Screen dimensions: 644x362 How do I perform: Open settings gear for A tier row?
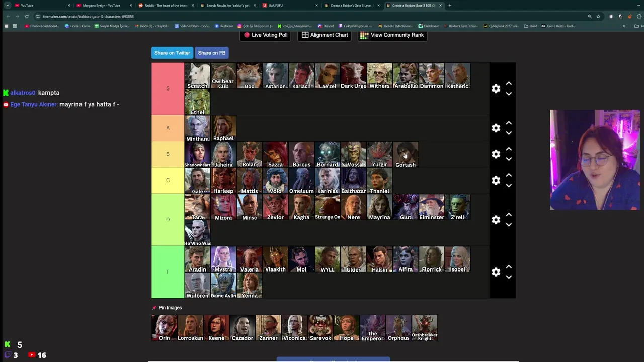point(496,128)
